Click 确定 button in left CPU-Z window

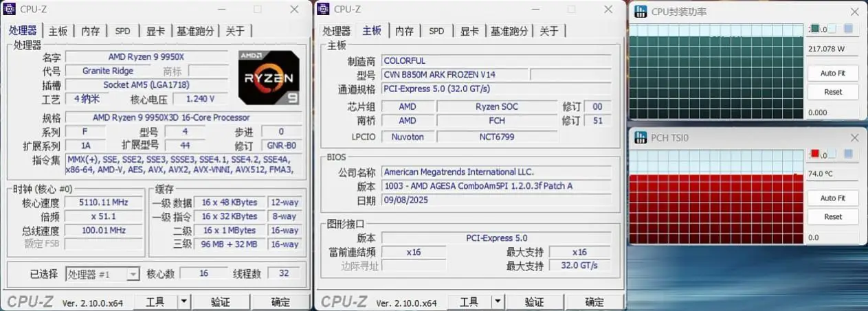(x=281, y=302)
